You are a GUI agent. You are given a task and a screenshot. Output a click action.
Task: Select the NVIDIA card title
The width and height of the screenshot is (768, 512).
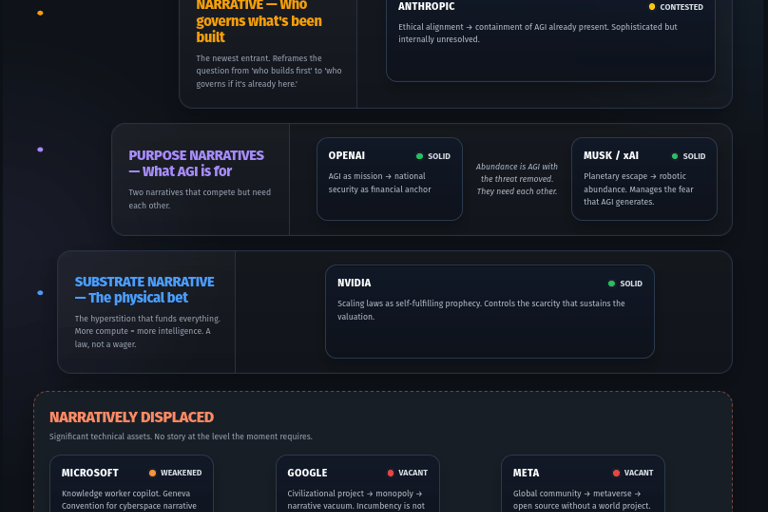tap(354, 283)
